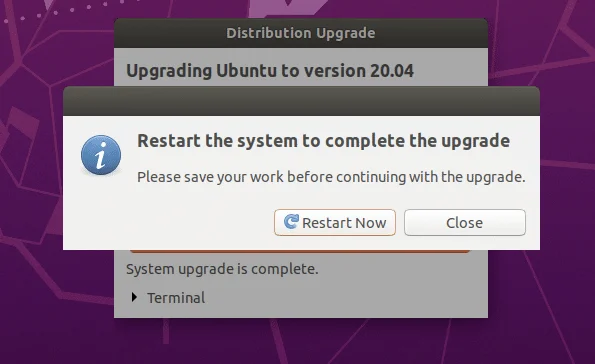This screenshot has height=364, width=595.
Task: Click the Close button in the dialog
Action: coord(464,222)
